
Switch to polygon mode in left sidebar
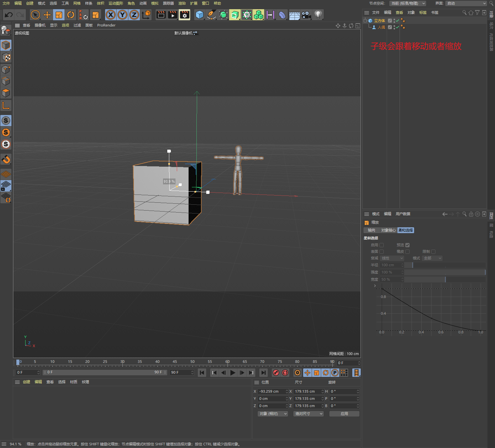tap(6, 93)
